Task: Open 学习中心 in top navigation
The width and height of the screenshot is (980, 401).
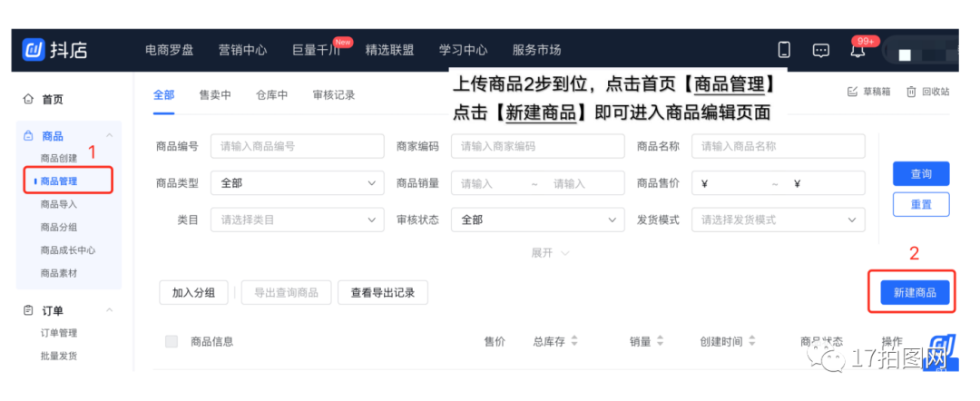Action: [463, 50]
